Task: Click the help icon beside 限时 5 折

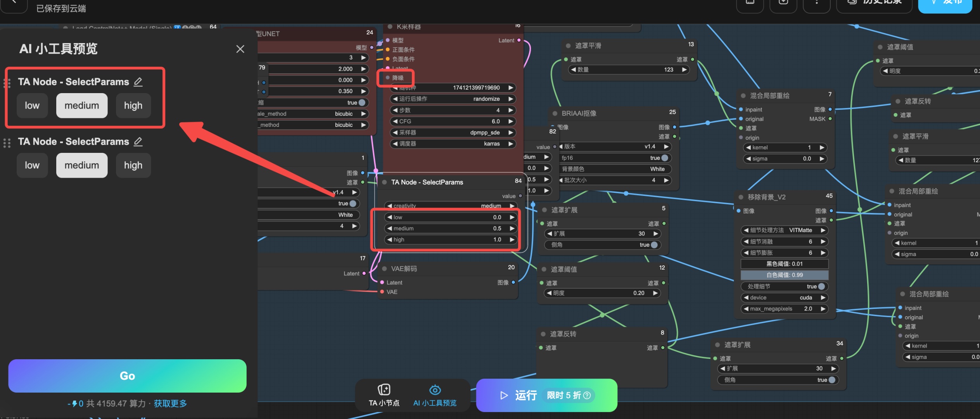Action: tap(587, 395)
